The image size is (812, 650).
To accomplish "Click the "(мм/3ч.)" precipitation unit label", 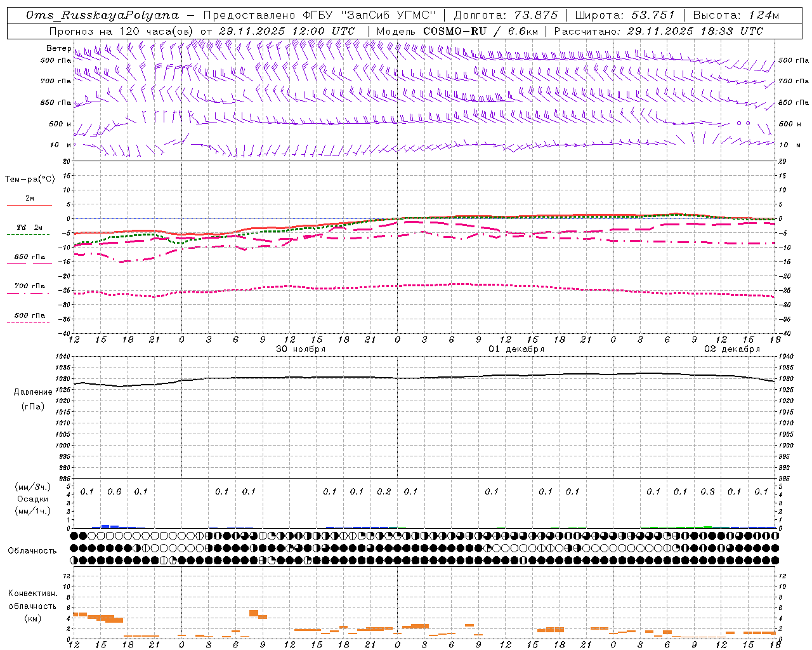I will 32,487.
